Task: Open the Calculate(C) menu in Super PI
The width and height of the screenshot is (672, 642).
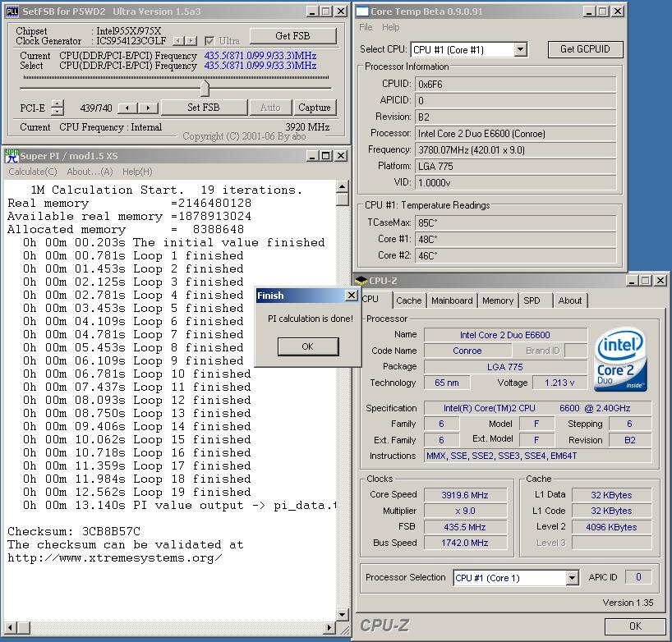Action: tap(33, 172)
